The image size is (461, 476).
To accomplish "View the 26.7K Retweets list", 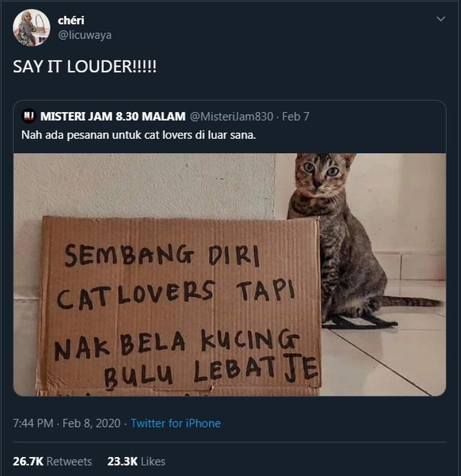I will tap(52, 462).
